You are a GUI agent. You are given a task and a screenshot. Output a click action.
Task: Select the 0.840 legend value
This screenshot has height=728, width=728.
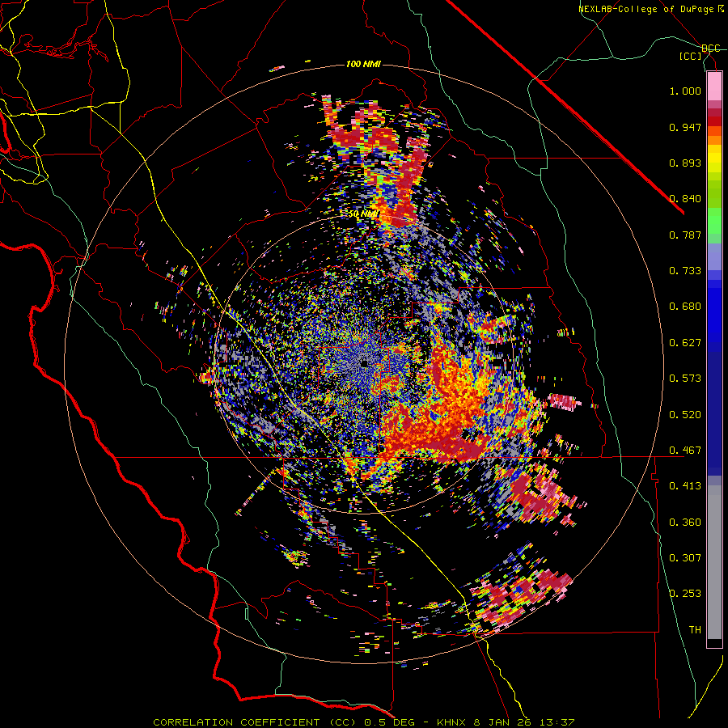pyautogui.click(x=685, y=199)
